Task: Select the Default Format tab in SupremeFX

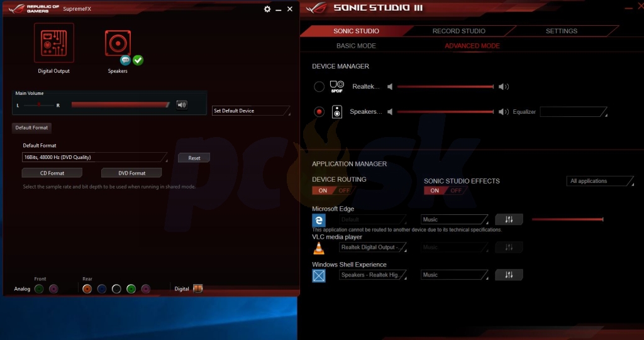Action: coord(31,128)
